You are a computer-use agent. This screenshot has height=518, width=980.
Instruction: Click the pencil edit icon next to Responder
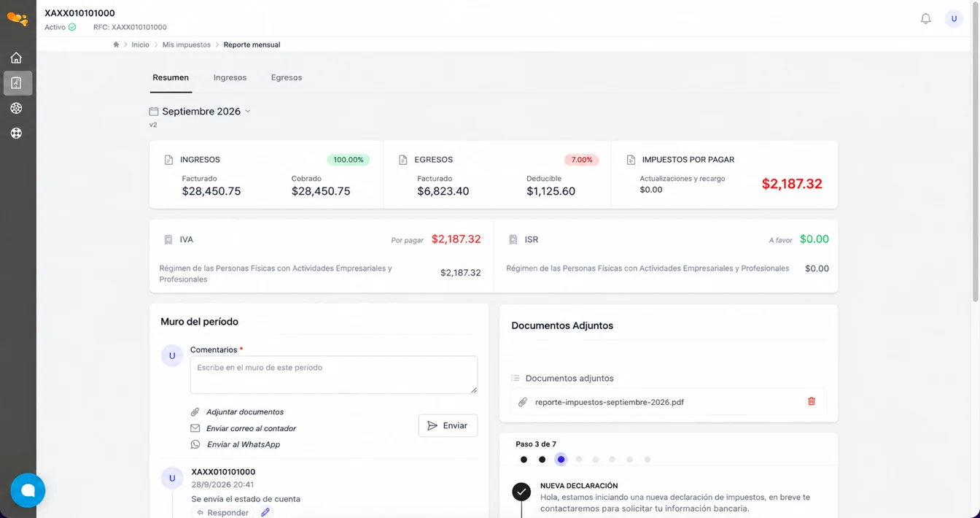tap(265, 512)
